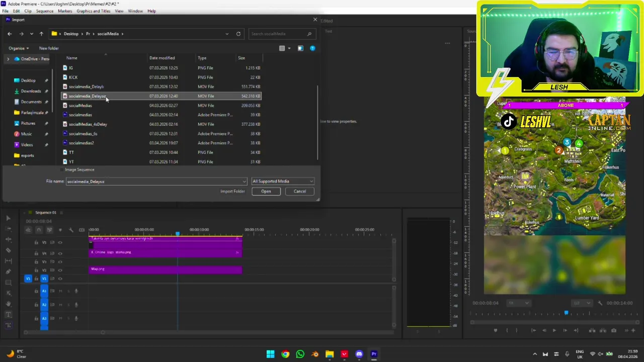Viewport: 644px width, 362px height.
Task: Open Program Monitor zoom level dropdown
Action: 519,303
